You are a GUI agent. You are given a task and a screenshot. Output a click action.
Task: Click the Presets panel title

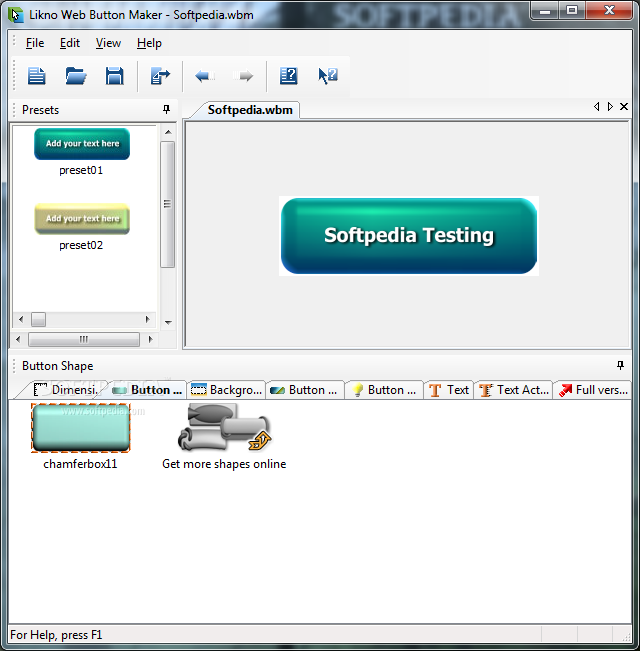[40, 110]
